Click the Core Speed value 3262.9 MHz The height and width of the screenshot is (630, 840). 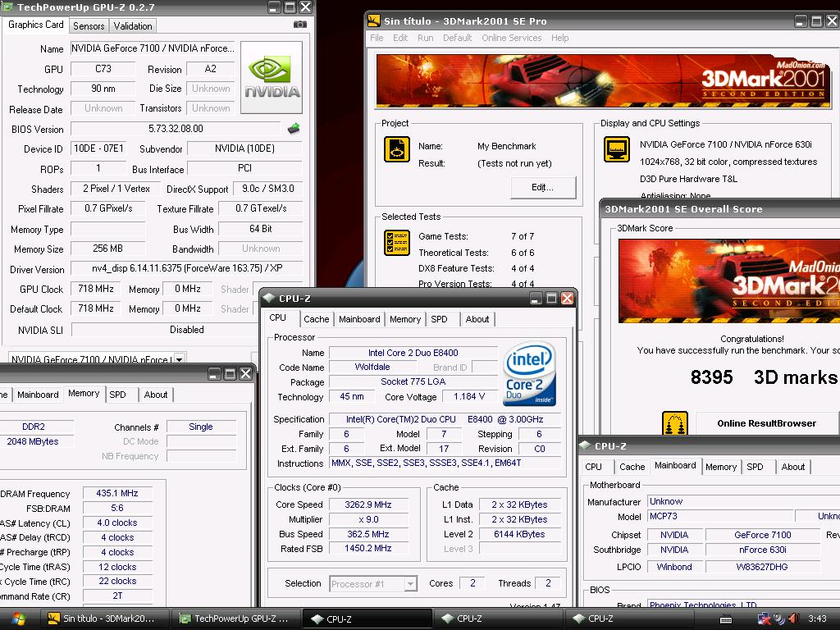(x=368, y=504)
